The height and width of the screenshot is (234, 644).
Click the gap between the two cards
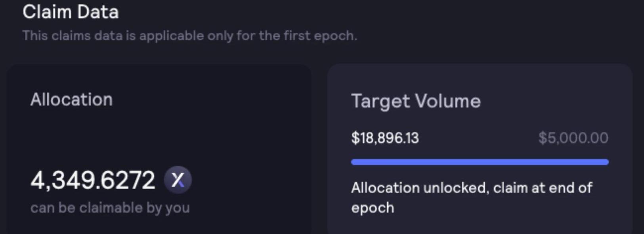click(x=319, y=151)
